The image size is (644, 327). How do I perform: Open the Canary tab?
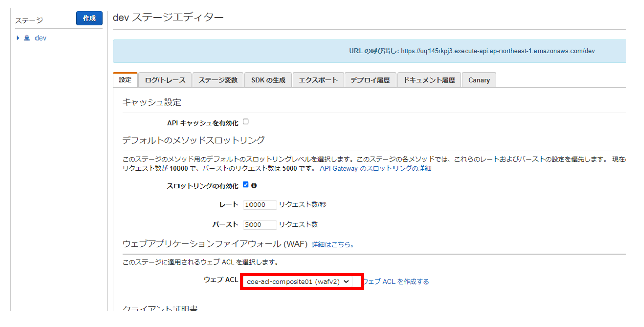coord(479,80)
